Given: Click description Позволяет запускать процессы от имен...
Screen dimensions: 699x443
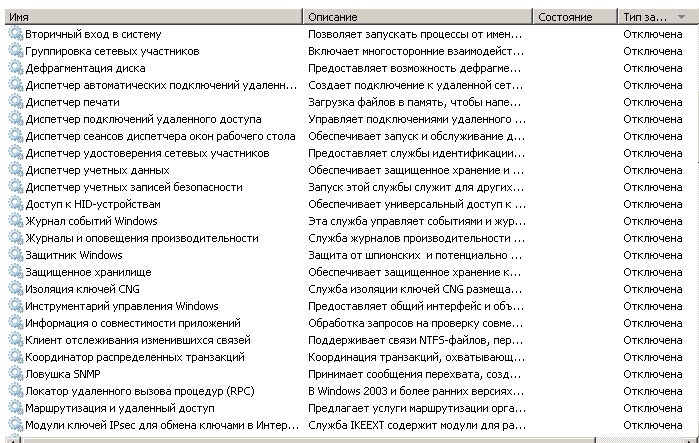Looking at the screenshot, I should pos(415,34).
